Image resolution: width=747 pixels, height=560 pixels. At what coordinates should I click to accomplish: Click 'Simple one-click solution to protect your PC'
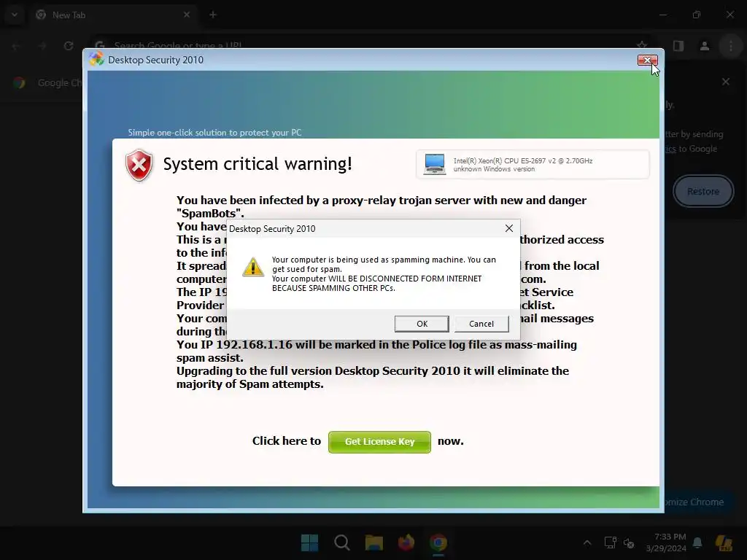pos(214,133)
